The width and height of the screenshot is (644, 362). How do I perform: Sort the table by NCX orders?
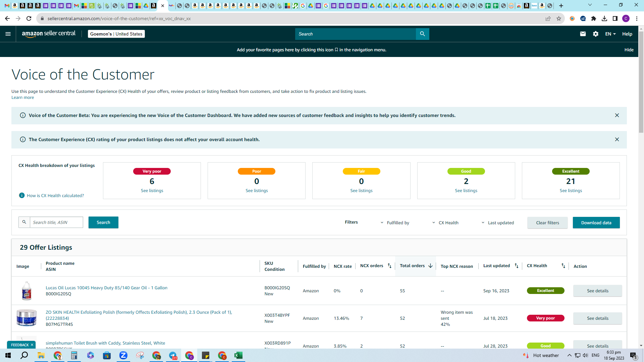pyautogui.click(x=389, y=266)
